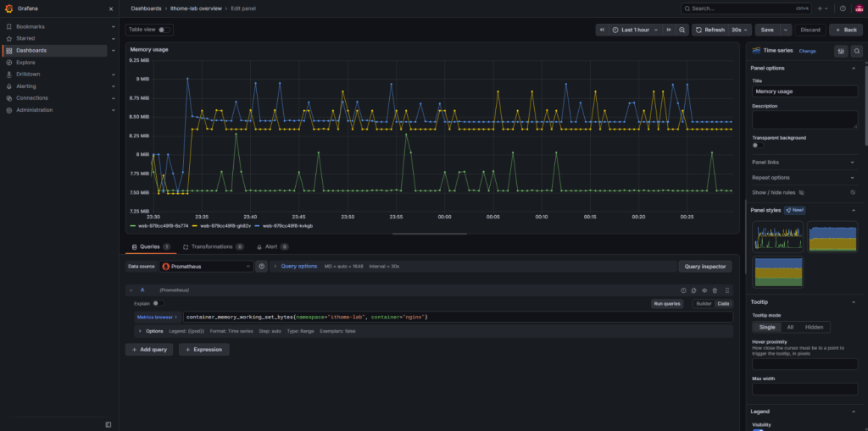Click the data source help icon
This screenshot has width=868, height=431.
tap(262, 266)
